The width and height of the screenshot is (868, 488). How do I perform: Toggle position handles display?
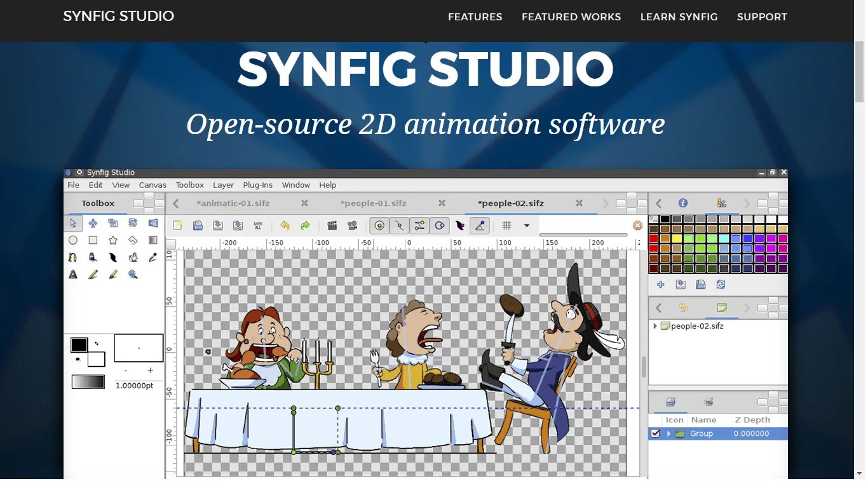(x=379, y=226)
